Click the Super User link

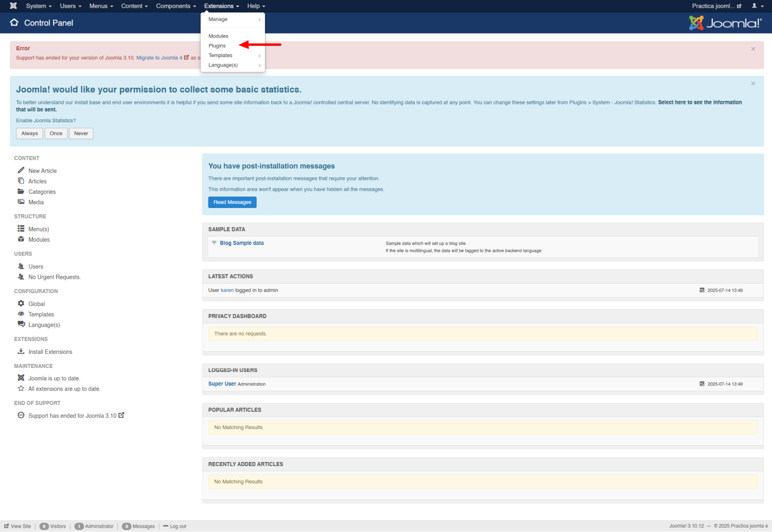[222, 384]
